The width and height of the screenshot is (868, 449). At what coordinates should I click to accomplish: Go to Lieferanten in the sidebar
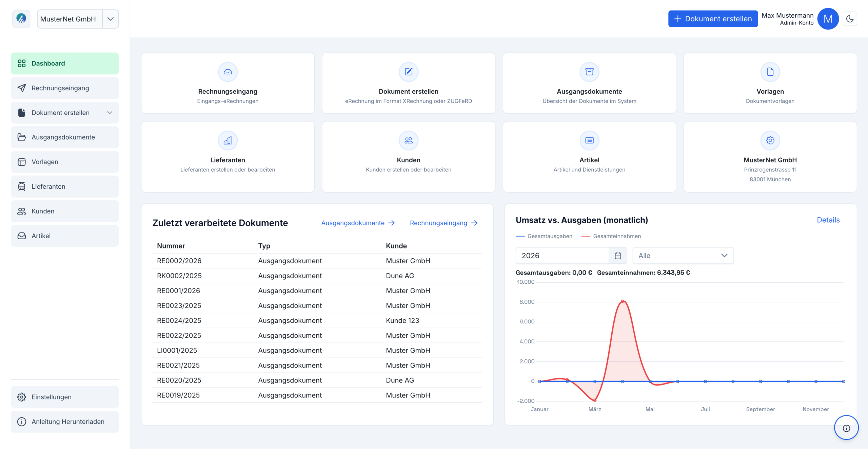tap(65, 186)
